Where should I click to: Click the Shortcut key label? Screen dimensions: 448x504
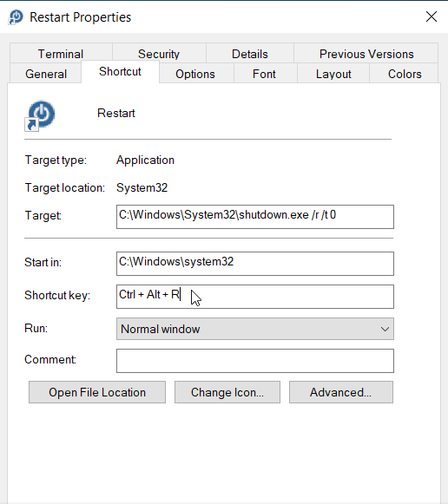coord(57,295)
